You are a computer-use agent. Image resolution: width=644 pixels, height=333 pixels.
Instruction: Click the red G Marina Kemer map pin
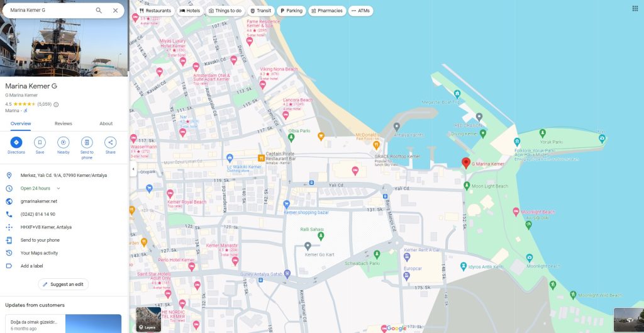[466, 163]
